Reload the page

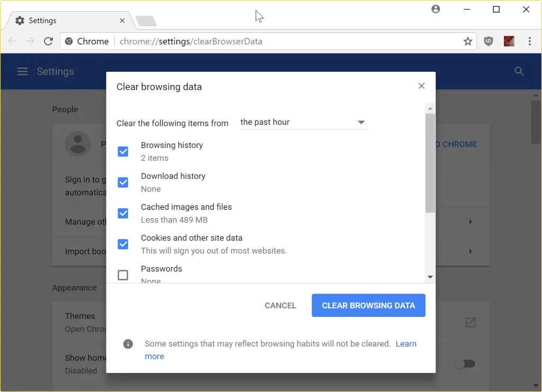click(x=48, y=41)
